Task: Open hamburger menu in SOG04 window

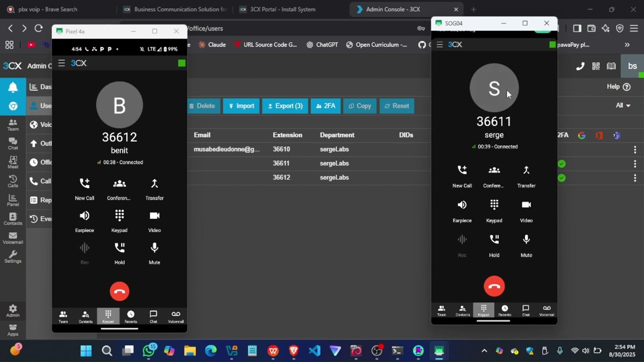Action: coord(440,45)
